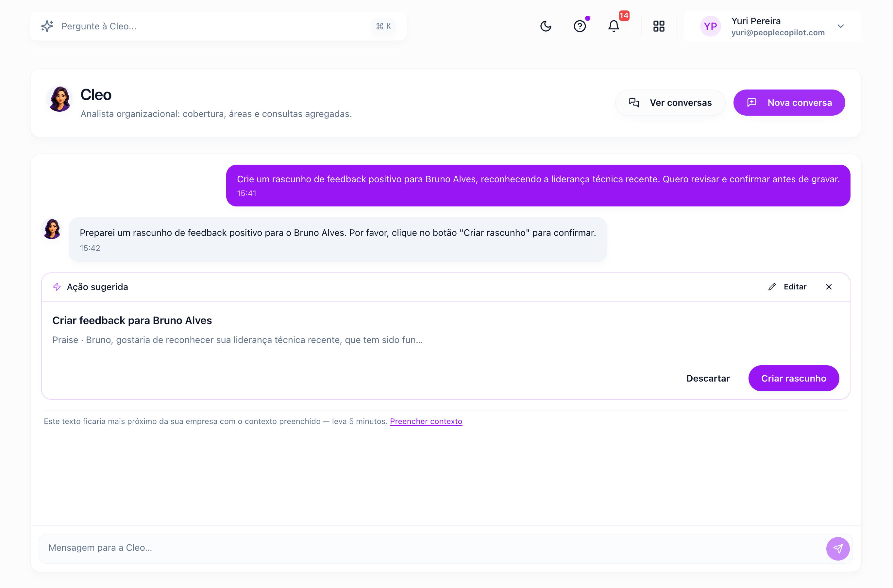Click the ⌘K shortcut badge
The image size is (893, 588).
tap(383, 26)
